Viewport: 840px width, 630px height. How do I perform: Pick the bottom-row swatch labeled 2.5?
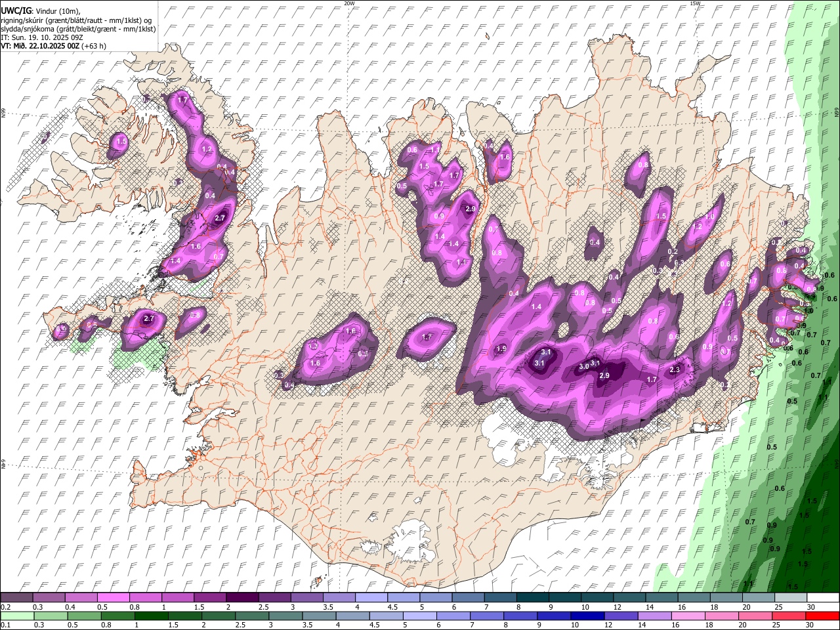point(252,616)
